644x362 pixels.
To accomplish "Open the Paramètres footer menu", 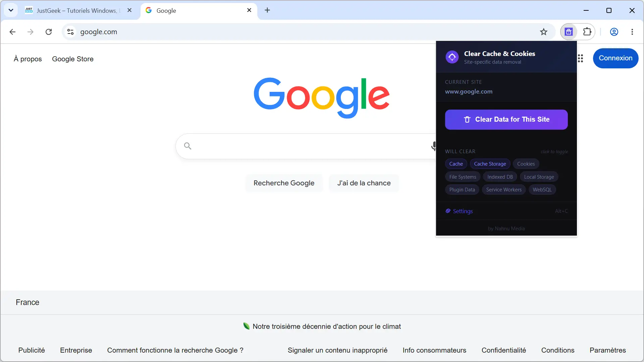I will pos(608,350).
